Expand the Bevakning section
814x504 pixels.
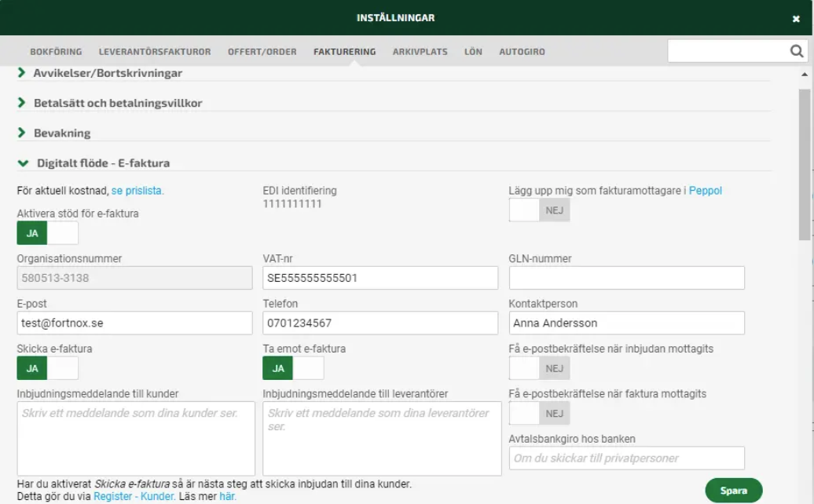tap(61, 133)
